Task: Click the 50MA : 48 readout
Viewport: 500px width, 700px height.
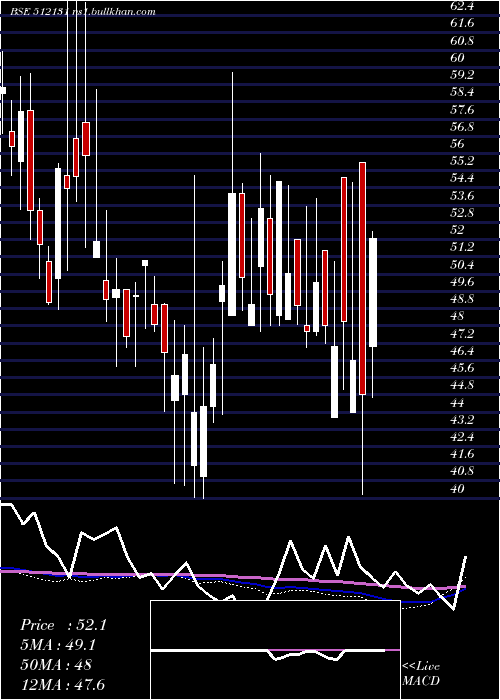Action: coord(56,665)
